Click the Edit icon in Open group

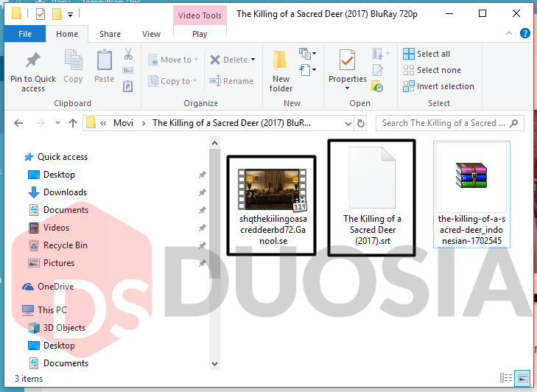pyautogui.click(x=377, y=70)
